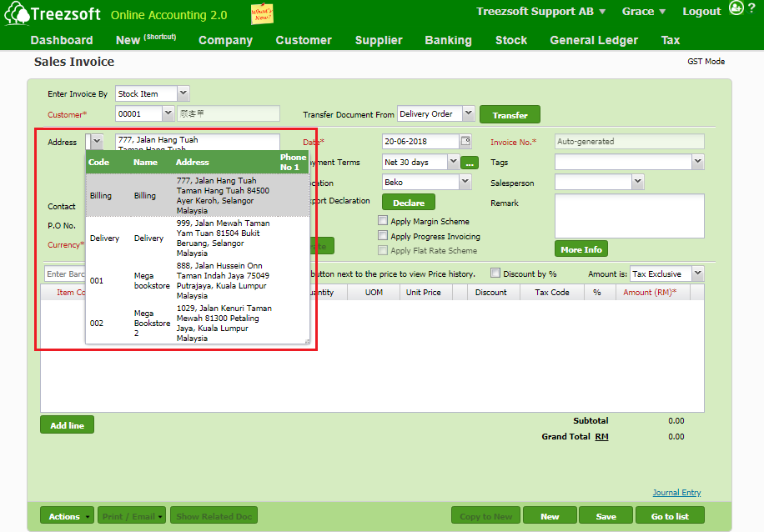
Task: Select address 002 Mega Bookstore 2
Action: click(x=198, y=323)
